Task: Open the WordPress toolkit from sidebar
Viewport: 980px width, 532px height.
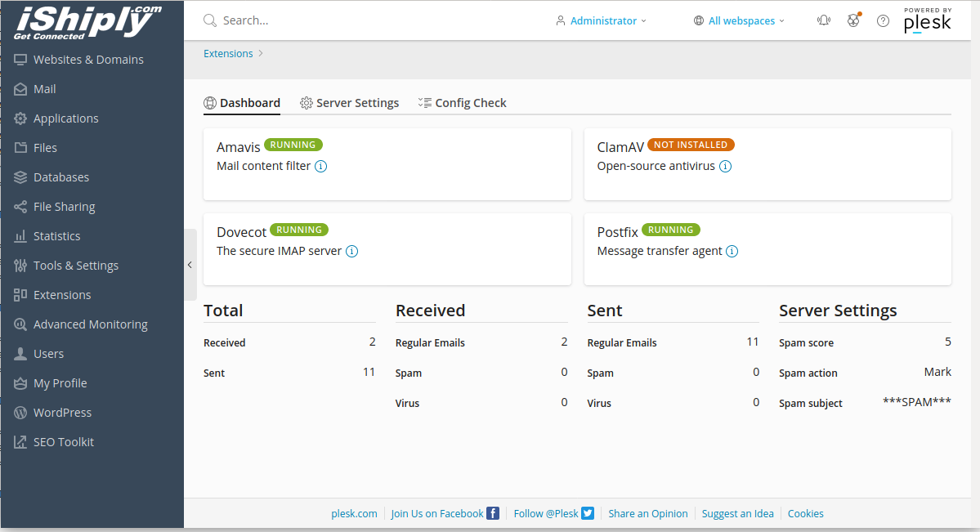Action: 61,412
